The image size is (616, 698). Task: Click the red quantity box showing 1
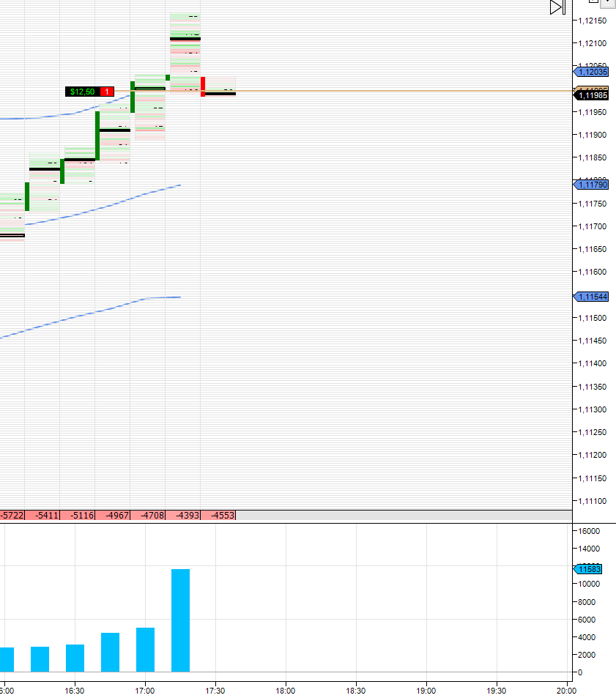tap(107, 92)
